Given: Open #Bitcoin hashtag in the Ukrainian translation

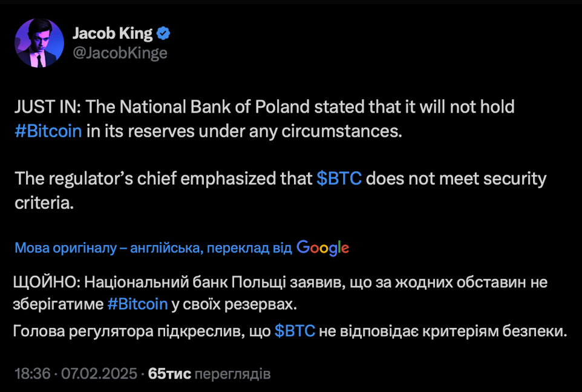Looking at the screenshot, I should coord(137,304).
